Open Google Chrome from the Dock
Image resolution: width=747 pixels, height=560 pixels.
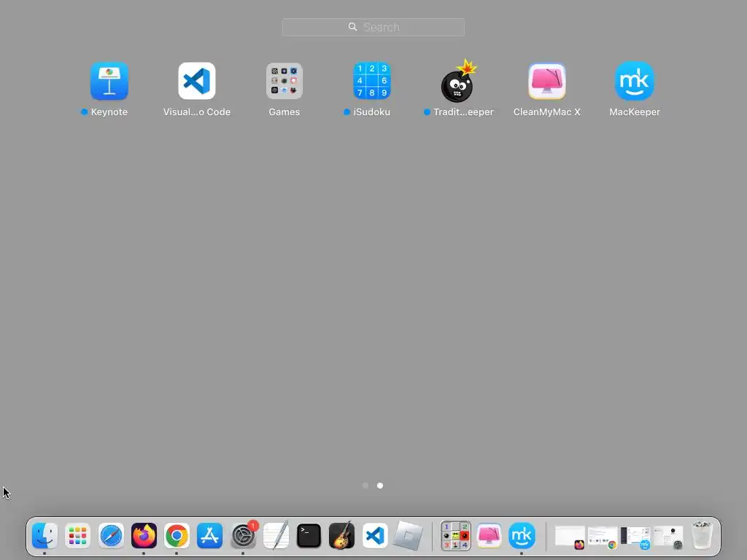pyautogui.click(x=177, y=536)
